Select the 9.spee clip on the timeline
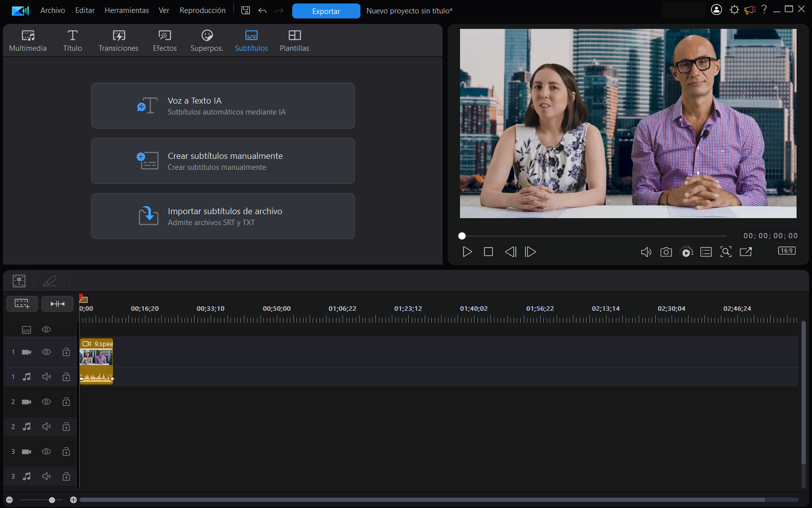This screenshot has height=508, width=812. pos(96,356)
